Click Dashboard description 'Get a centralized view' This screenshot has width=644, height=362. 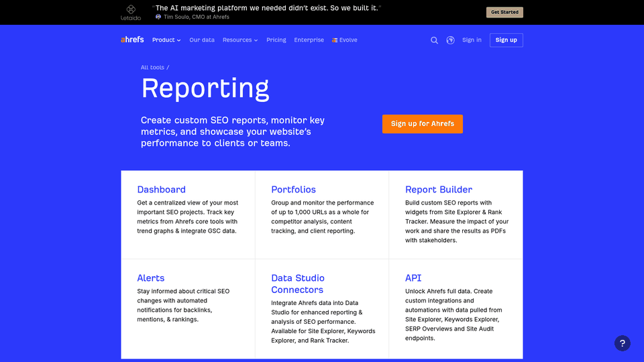point(188,217)
